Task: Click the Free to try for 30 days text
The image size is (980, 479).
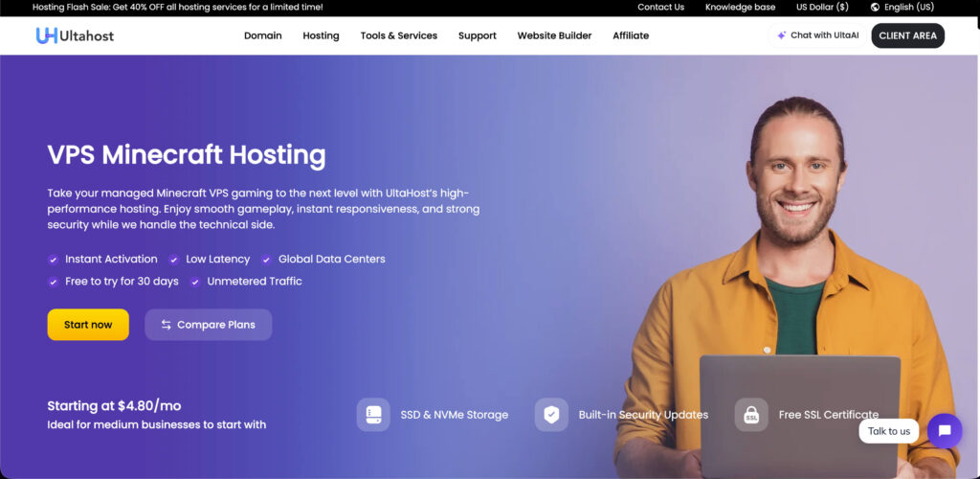Action: [122, 282]
